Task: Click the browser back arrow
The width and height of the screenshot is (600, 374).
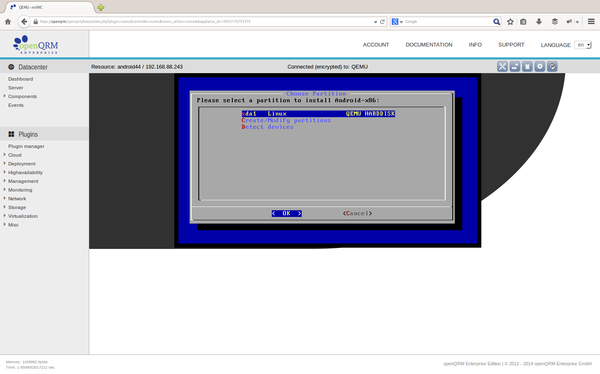Action: 24,22
